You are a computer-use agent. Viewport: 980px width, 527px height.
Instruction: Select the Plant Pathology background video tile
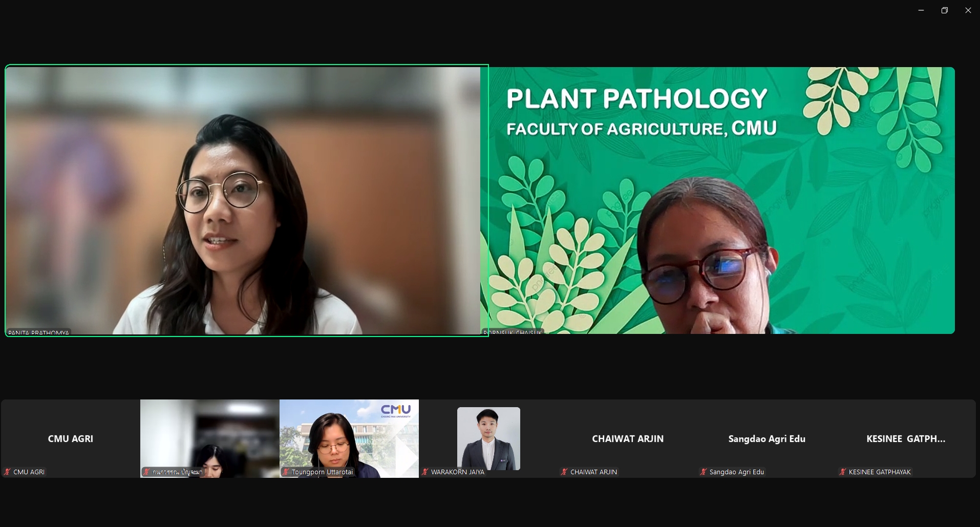717,200
